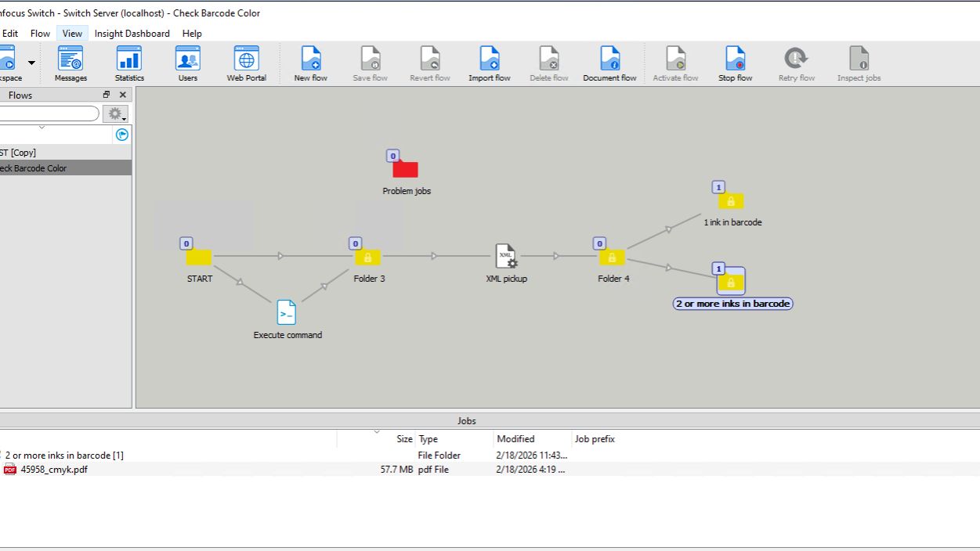Click the 2 or more inks in barcode label

733,304
